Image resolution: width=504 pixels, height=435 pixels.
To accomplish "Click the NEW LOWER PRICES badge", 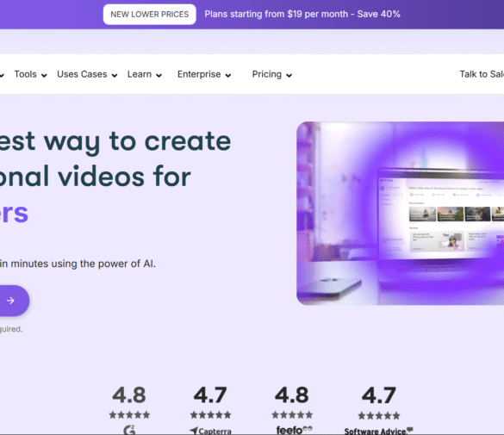I will click(x=149, y=14).
